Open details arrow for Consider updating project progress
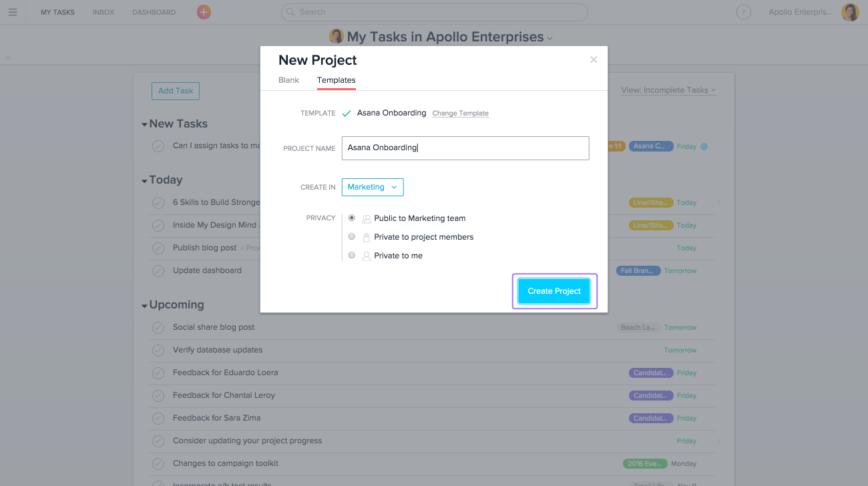The height and width of the screenshot is (486, 868). 719,441
